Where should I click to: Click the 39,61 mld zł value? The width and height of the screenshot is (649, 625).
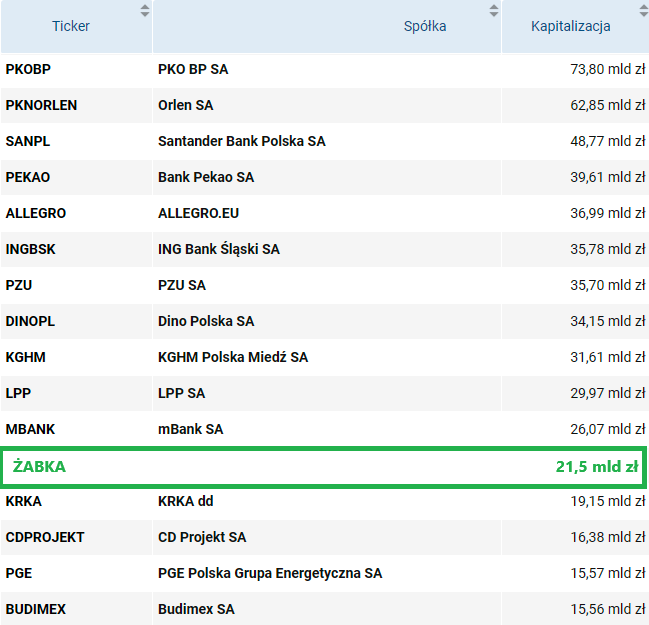tap(608, 177)
